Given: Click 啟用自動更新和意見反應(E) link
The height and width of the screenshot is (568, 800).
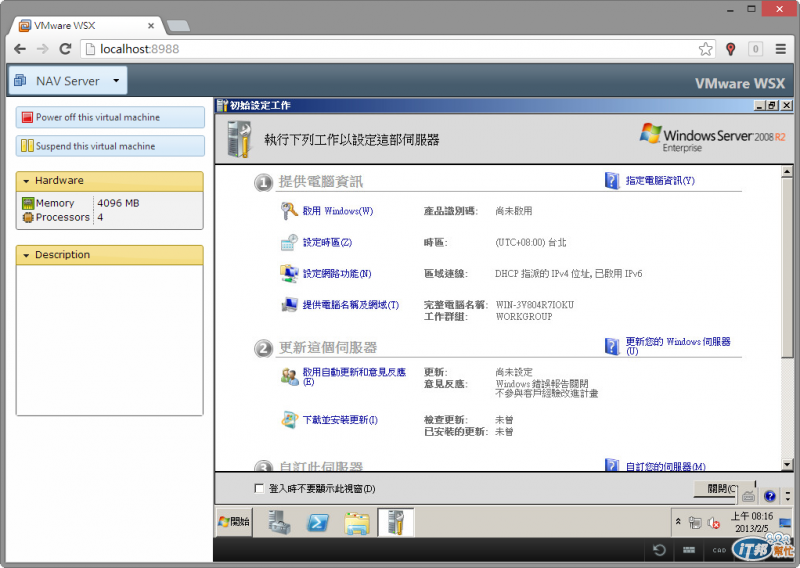Looking at the screenshot, I should 354,377.
